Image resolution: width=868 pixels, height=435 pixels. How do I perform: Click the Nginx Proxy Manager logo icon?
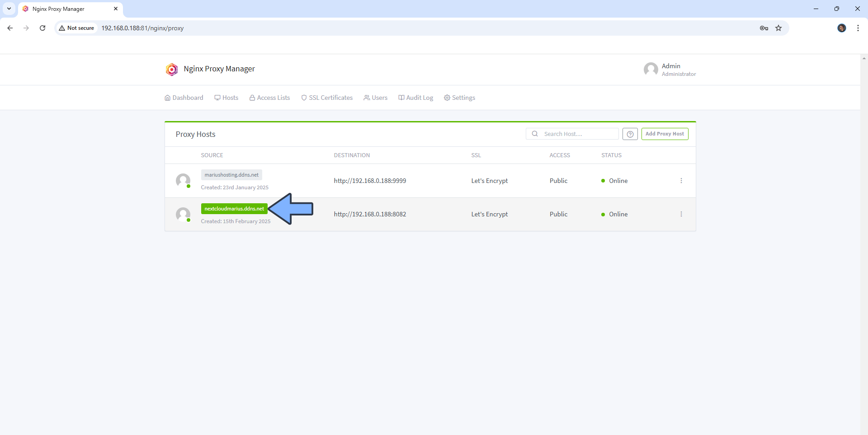point(172,69)
